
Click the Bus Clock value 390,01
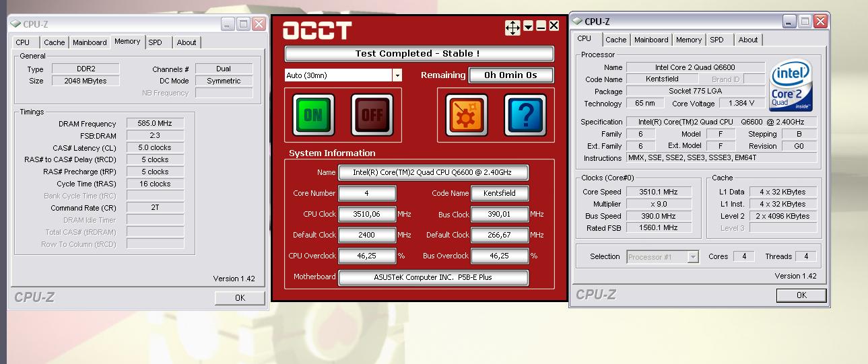point(500,214)
